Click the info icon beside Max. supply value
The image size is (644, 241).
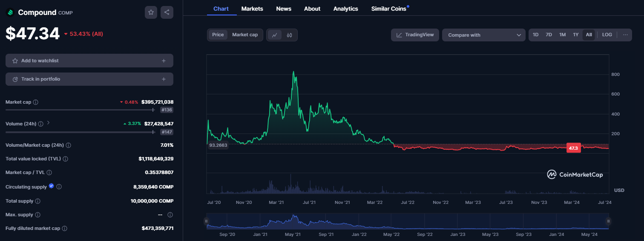click(170, 215)
